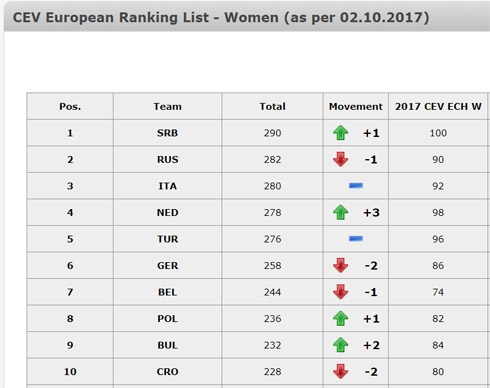
Task: Click the 100 value in SRB row
Action: pyautogui.click(x=438, y=133)
